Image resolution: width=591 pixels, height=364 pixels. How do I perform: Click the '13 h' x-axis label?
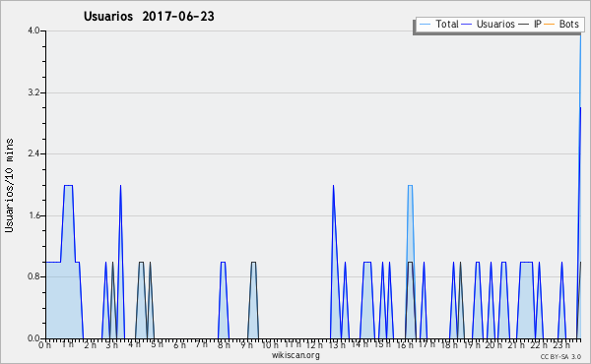tap(337, 344)
